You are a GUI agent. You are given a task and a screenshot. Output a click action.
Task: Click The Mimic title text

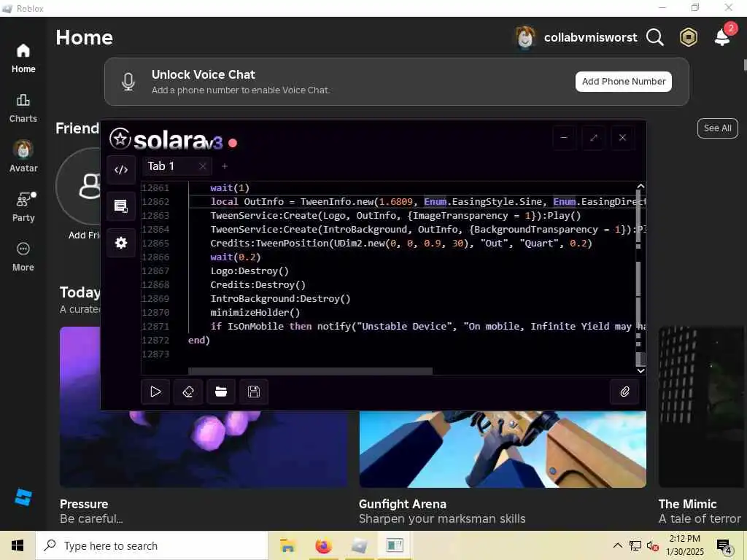[x=687, y=504]
